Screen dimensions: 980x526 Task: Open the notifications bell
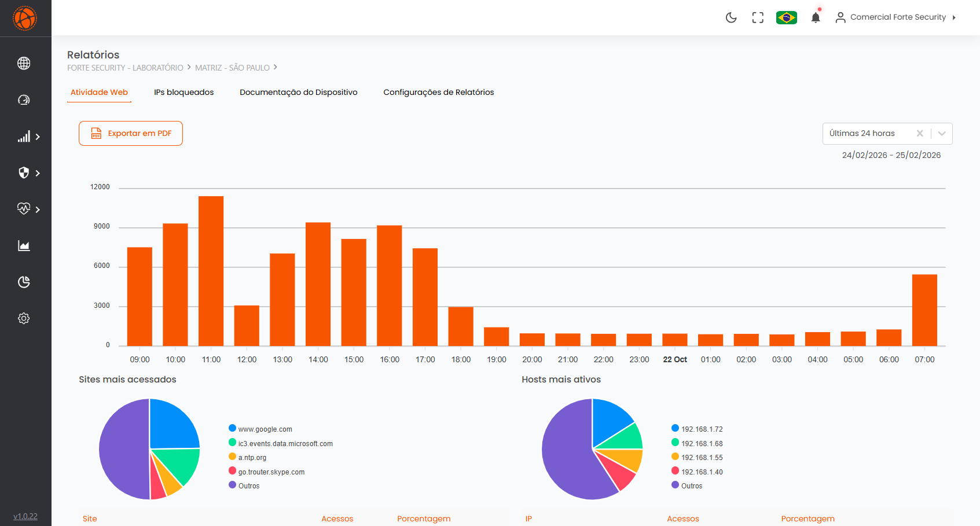click(x=816, y=17)
